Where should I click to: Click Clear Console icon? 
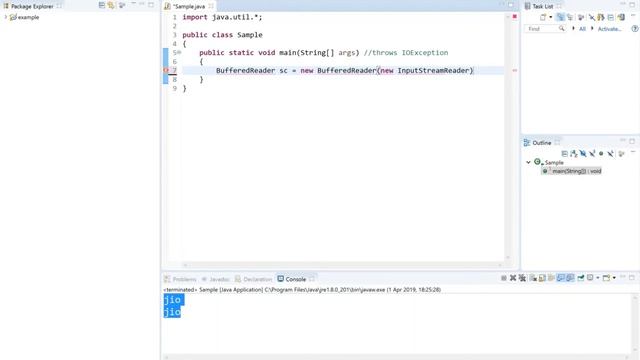533,278
